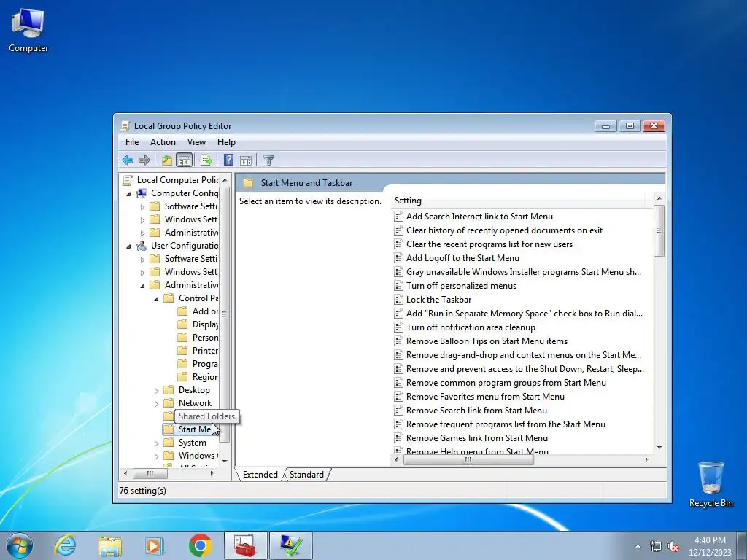Click the Show desktop strip
Image resolution: width=747 pixels, height=560 pixels.
[x=742, y=545]
